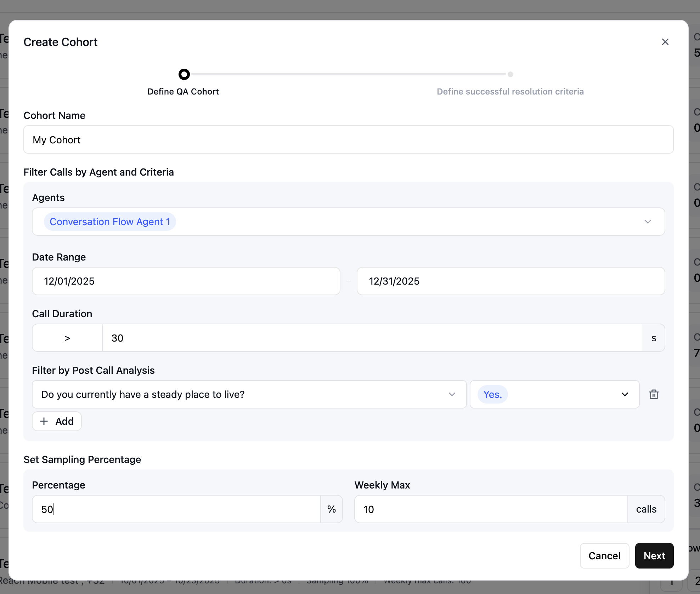Image resolution: width=700 pixels, height=594 pixels.
Task: Select the Conversation Flow Agent 1 chip
Action: point(110,222)
